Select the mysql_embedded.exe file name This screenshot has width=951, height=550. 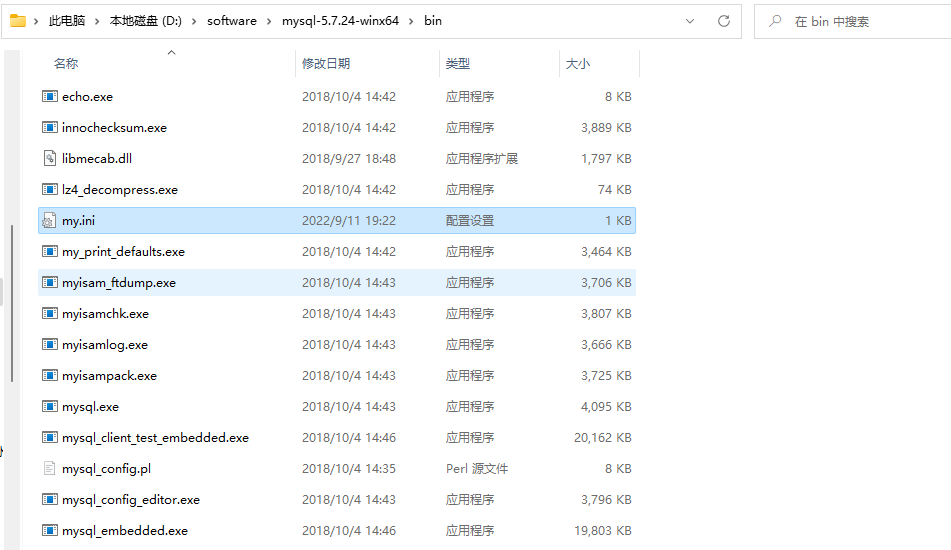pos(124,530)
